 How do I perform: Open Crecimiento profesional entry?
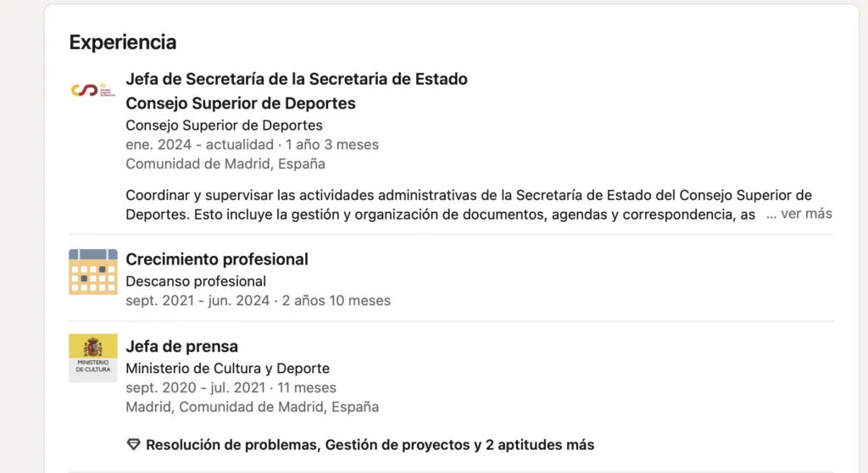point(217,259)
